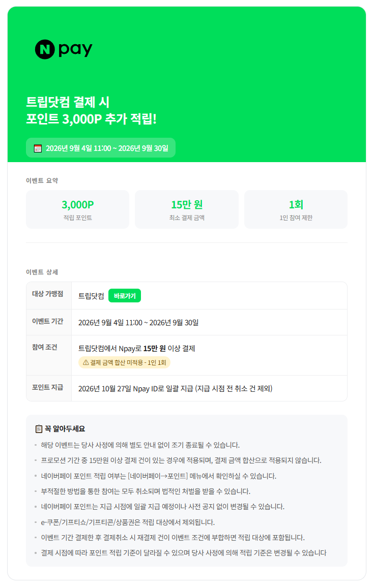
Task: Click the Npay logo
Action: pos(64,49)
